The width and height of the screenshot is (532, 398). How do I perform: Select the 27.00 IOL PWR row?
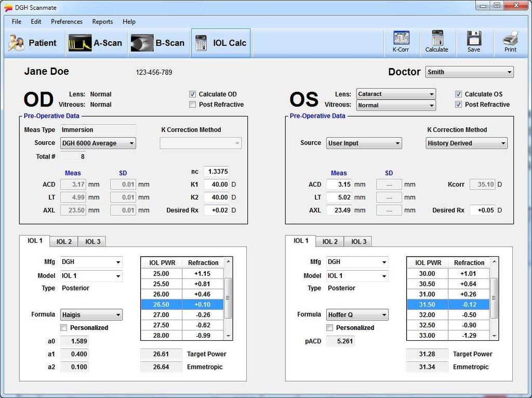tap(182, 315)
